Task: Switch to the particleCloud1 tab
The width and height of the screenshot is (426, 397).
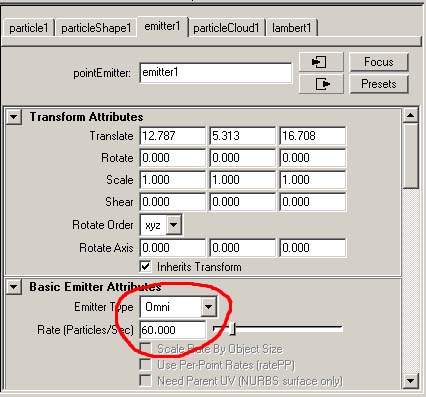Action: coord(226,28)
